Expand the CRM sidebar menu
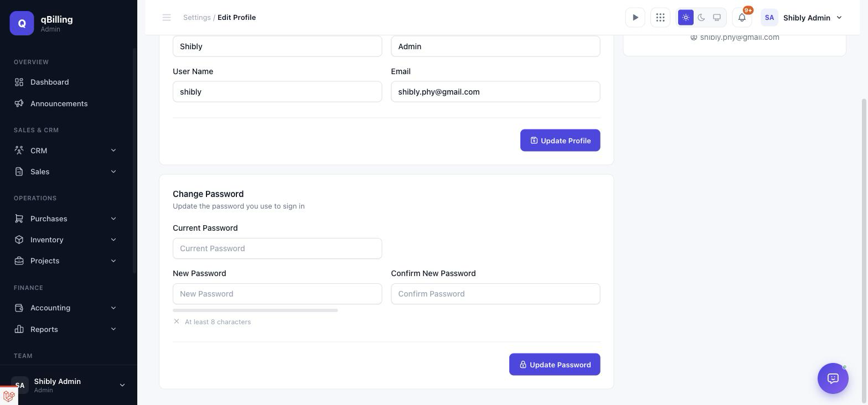Screen dimensions: 868x405 coord(66,150)
